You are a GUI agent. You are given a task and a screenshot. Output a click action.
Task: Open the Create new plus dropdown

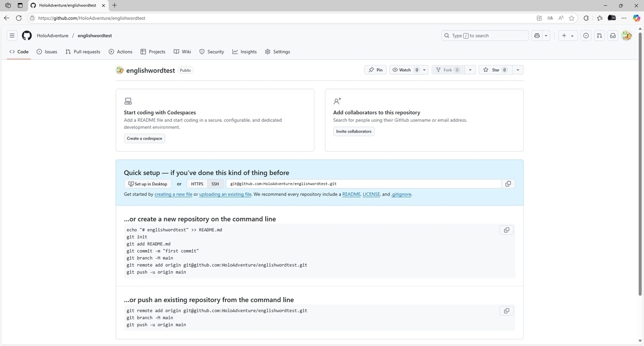click(x=567, y=35)
